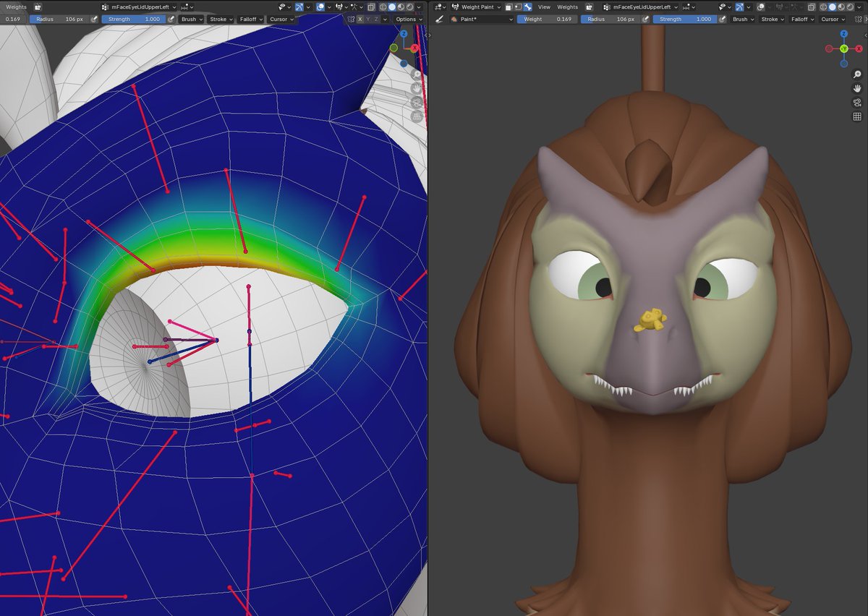Toggle camera view using the camera icon
This screenshot has height=616, width=868.
click(x=857, y=102)
